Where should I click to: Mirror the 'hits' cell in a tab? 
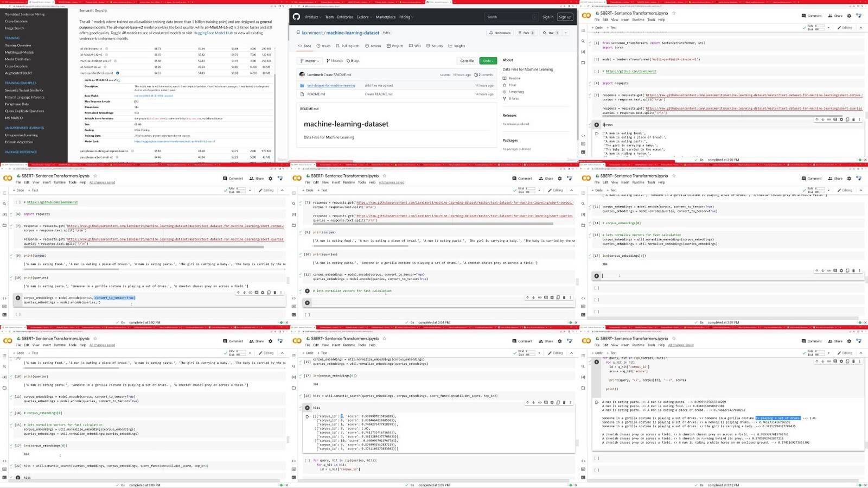click(558, 403)
